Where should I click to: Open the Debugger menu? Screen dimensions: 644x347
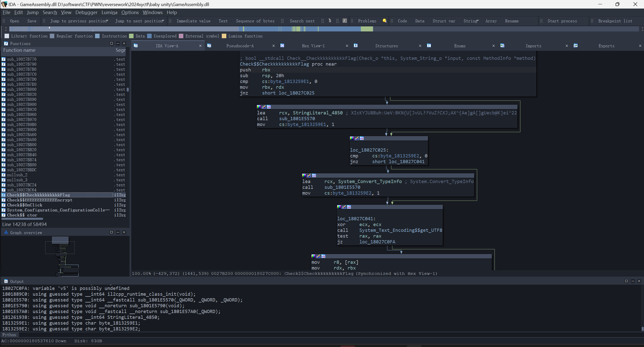[x=86, y=12]
